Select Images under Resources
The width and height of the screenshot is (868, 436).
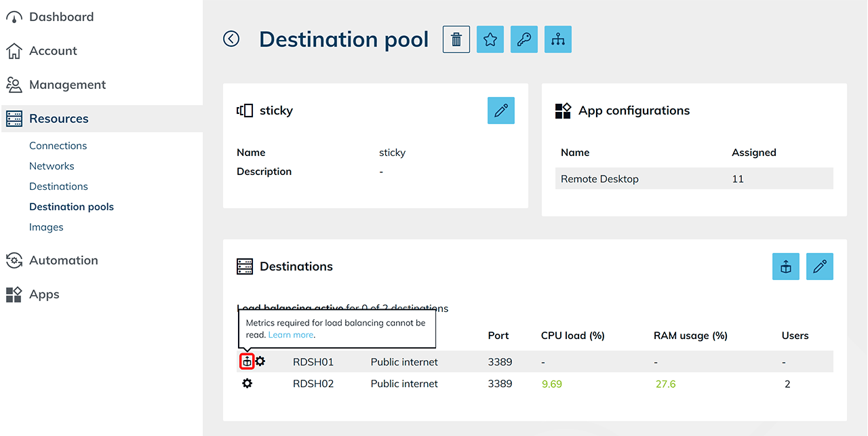(46, 227)
